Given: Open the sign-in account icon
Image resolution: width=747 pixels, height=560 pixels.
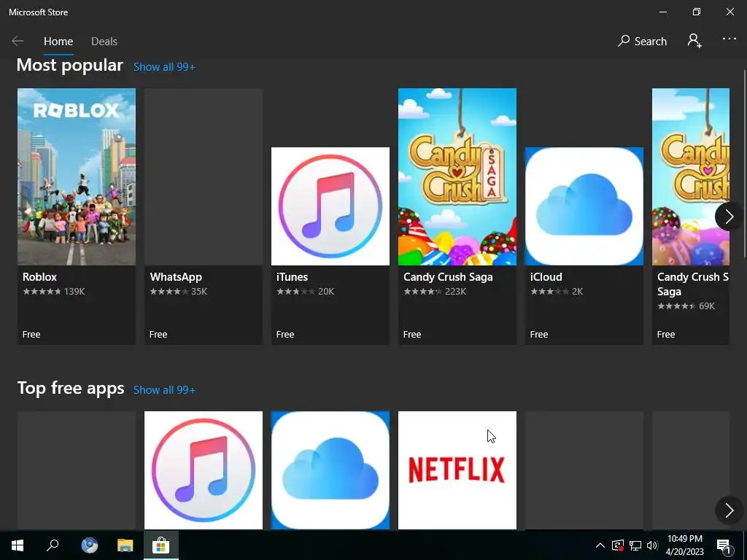Looking at the screenshot, I should (694, 41).
